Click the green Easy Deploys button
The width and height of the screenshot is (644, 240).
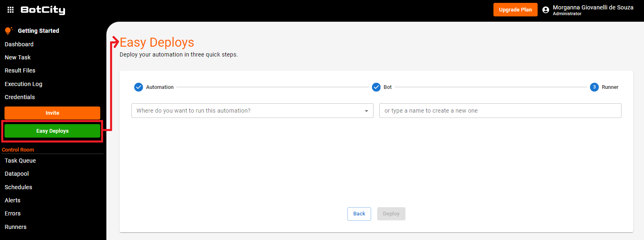click(x=52, y=131)
